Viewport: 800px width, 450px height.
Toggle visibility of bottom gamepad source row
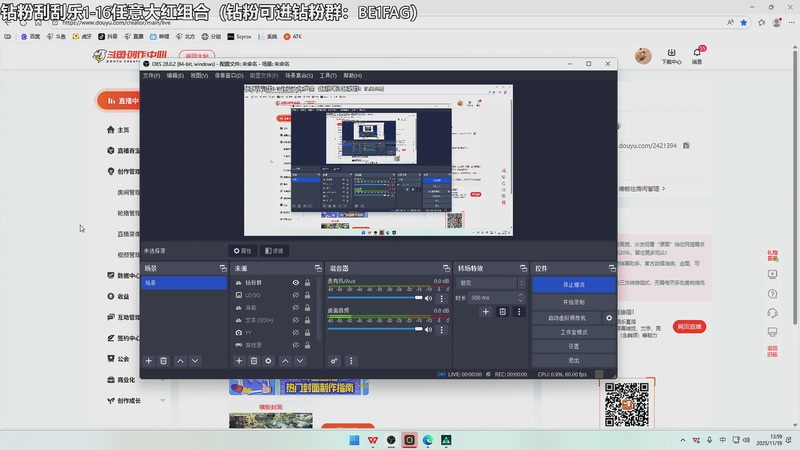[x=296, y=345]
